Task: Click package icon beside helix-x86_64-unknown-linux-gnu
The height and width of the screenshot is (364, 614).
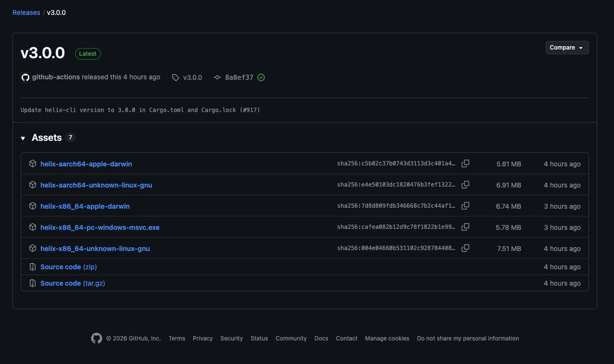Action: click(32, 248)
